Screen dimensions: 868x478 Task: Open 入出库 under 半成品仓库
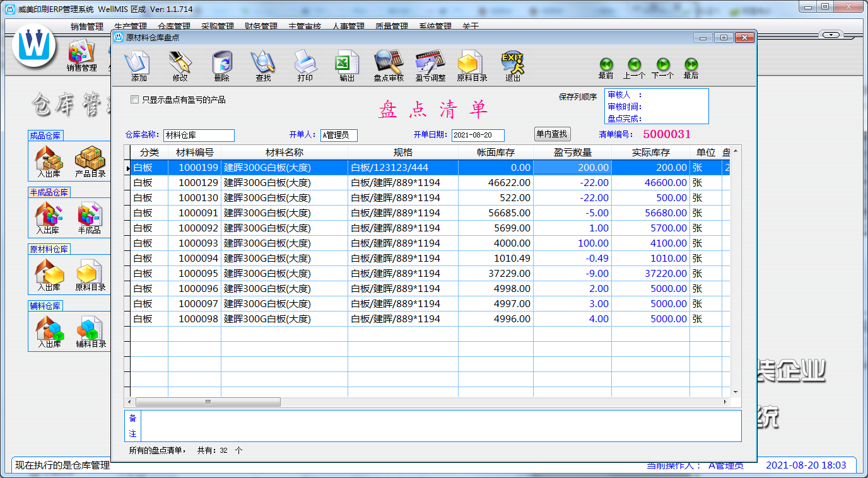[49, 219]
